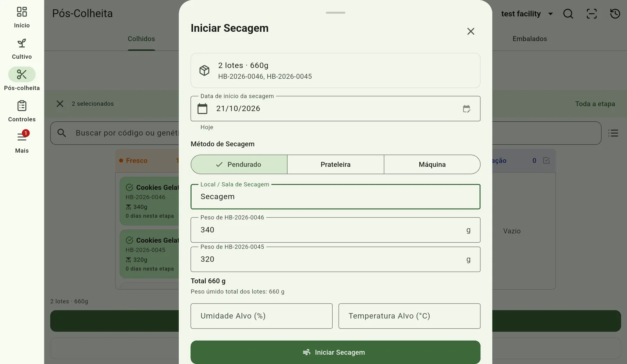Click the drying start date field
627x364 pixels.
pos(335,108)
